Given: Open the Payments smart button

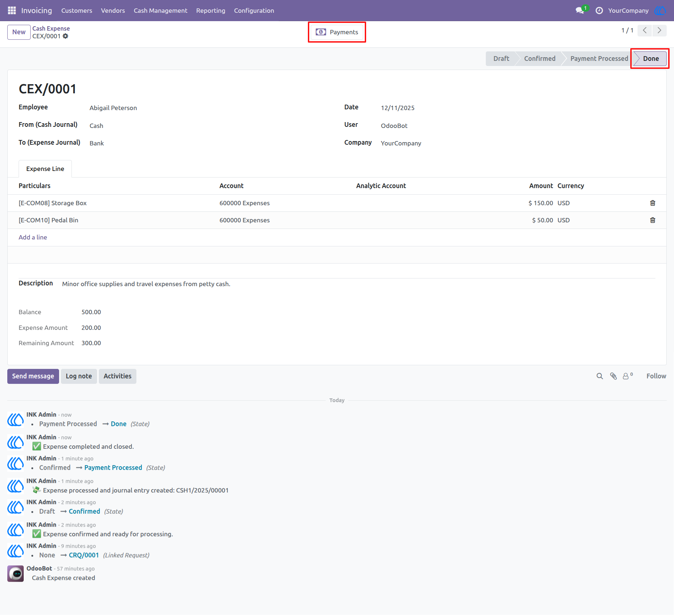Looking at the screenshot, I should pyautogui.click(x=337, y=32).
